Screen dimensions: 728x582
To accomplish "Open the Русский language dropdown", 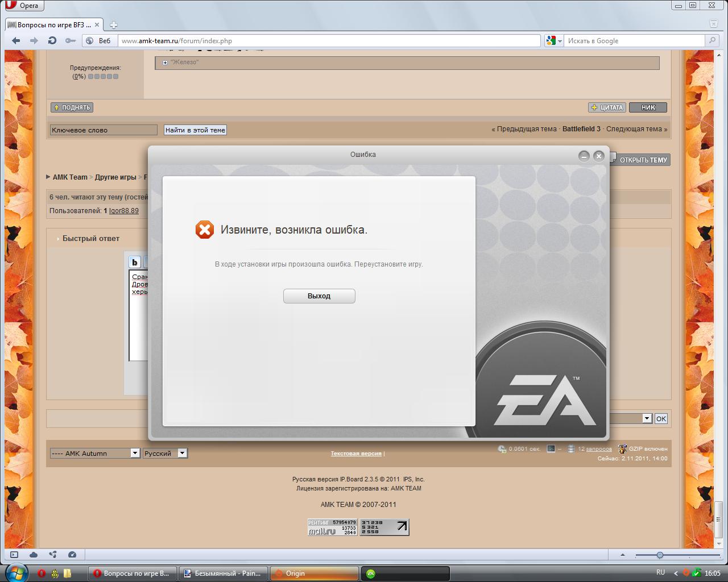I will click(165, 453).
